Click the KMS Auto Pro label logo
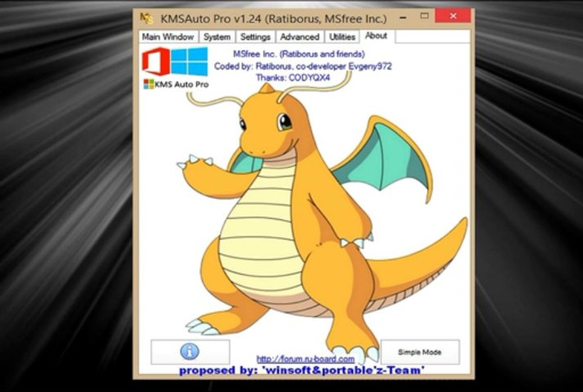This screenshot has height=392, width=583. 176,84
